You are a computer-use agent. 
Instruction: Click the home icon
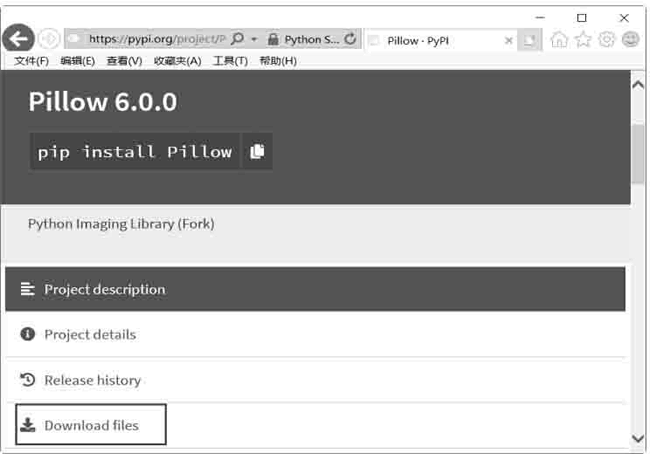pos(559,40)
